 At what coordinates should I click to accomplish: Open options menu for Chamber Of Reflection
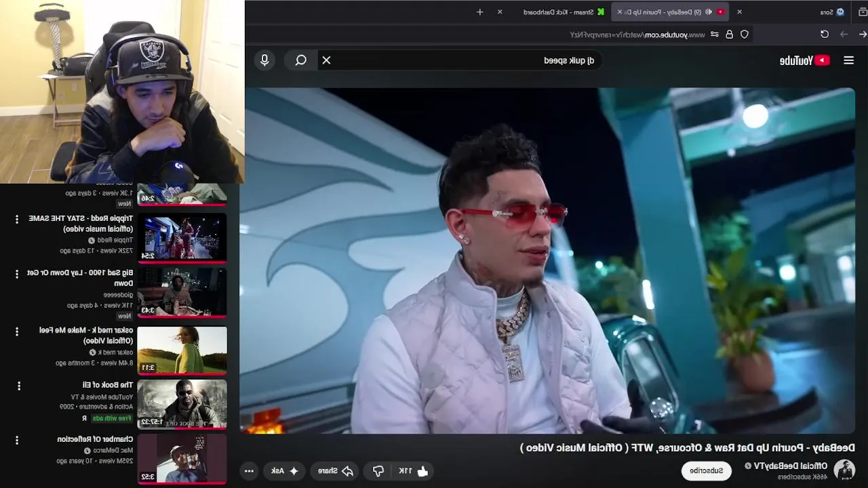click(x=17, y=441)
